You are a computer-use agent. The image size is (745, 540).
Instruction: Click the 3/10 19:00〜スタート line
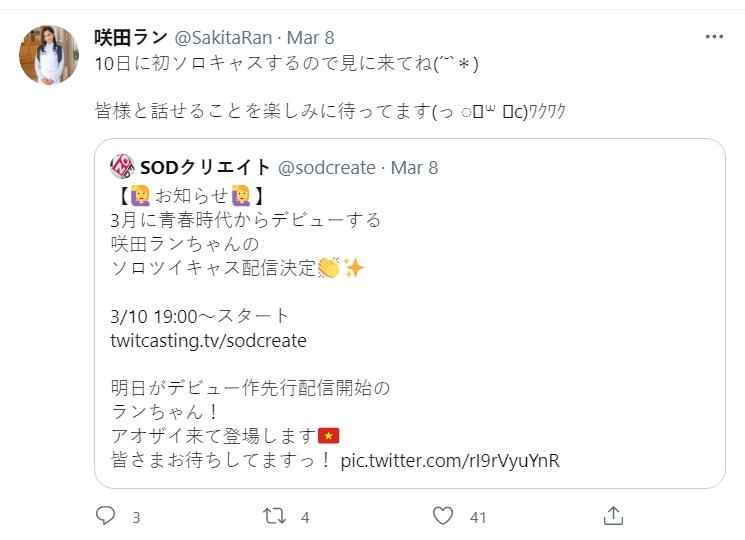200,316
